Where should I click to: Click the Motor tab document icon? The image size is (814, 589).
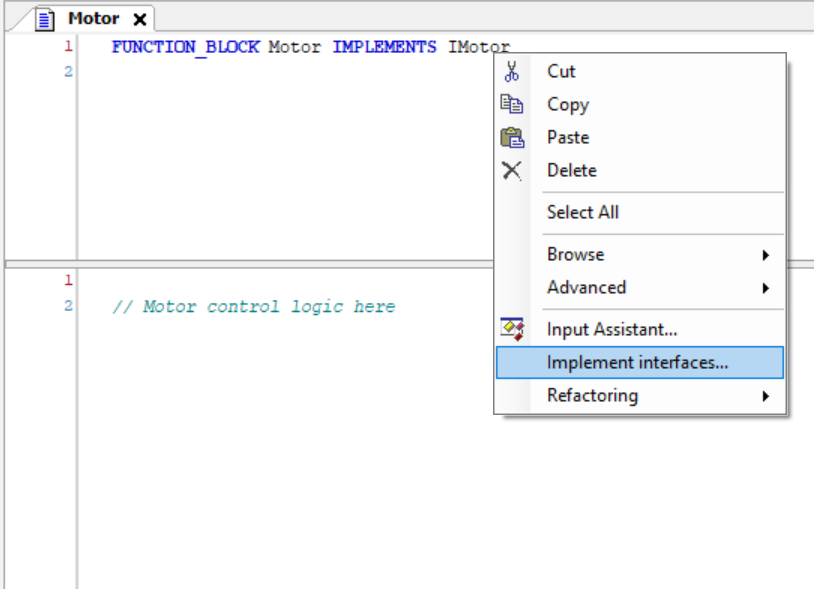coord(45,20)
